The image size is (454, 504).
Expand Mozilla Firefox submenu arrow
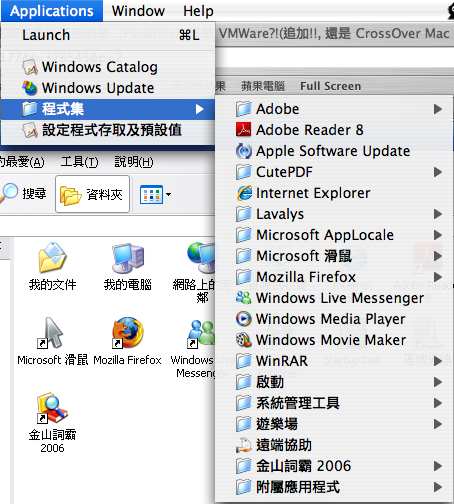438,277
